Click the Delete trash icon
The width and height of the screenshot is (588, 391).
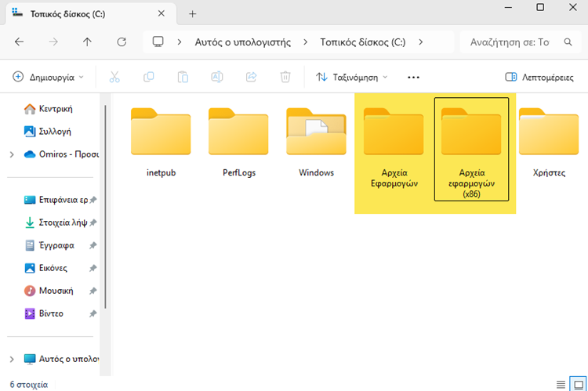point(285,77)
